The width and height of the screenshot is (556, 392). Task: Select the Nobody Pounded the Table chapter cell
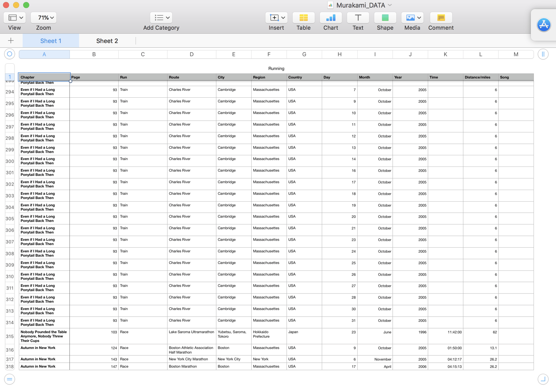[44, 336]
